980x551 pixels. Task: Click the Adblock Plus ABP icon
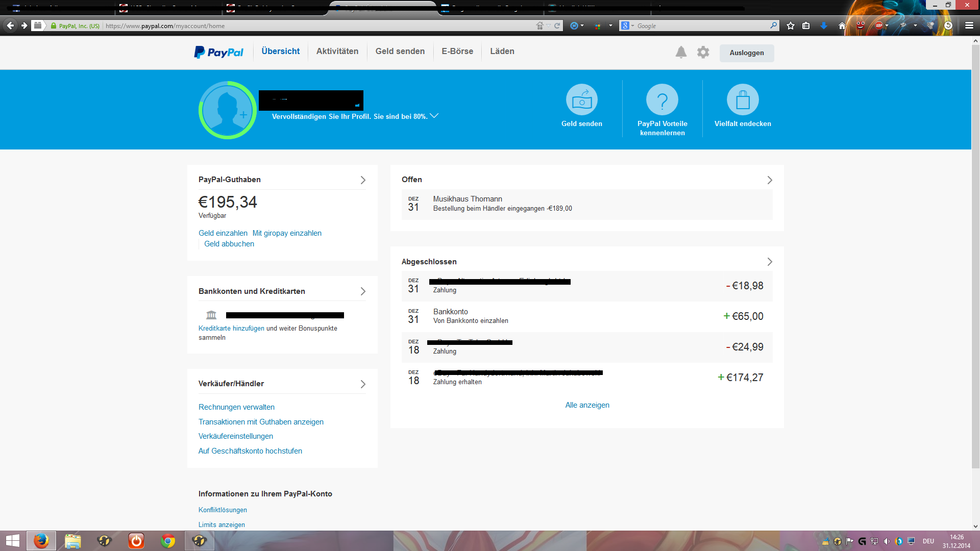tap(879, 26)
